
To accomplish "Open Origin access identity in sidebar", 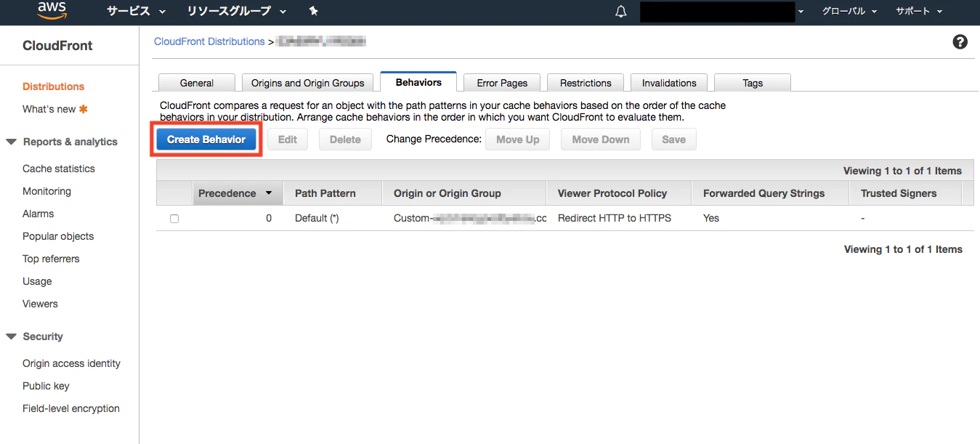I will click(71, 363).
